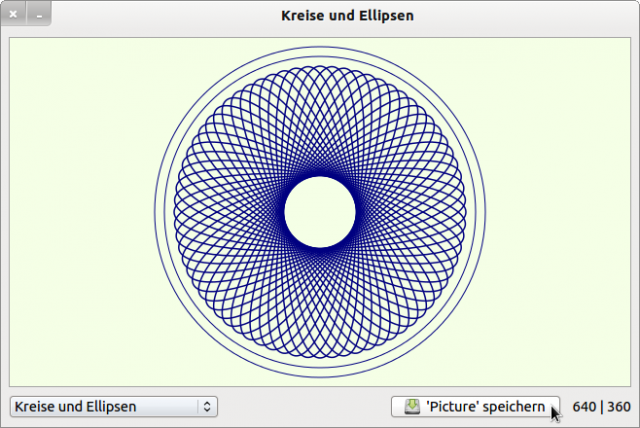Click the '640' width value

(x=584, y=407)
